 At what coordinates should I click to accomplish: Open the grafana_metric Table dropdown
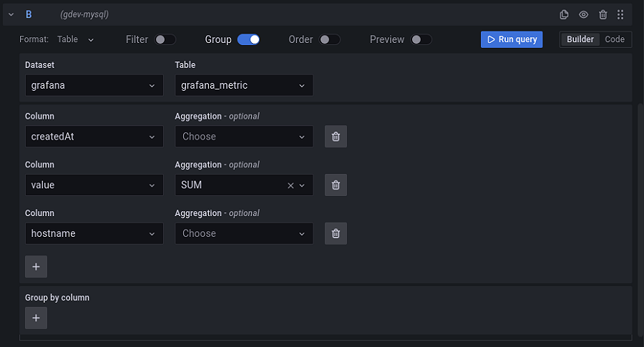243,85
